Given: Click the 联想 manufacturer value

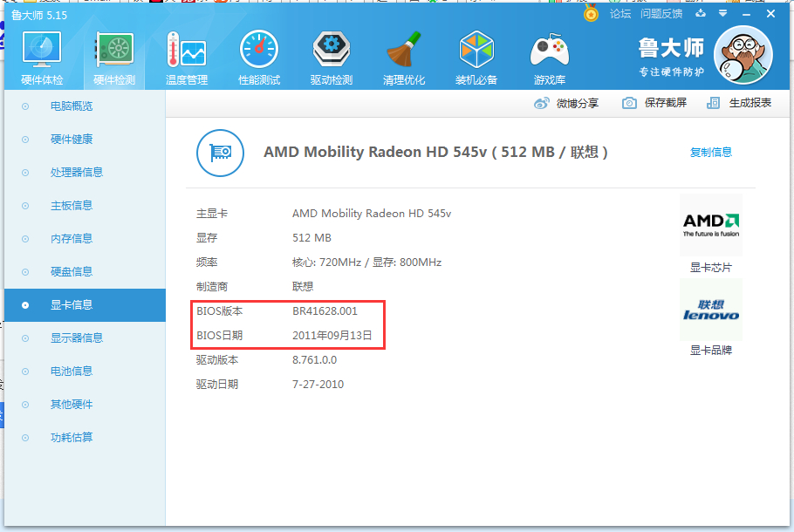Looking at the screenshot, I should point(302,287).
